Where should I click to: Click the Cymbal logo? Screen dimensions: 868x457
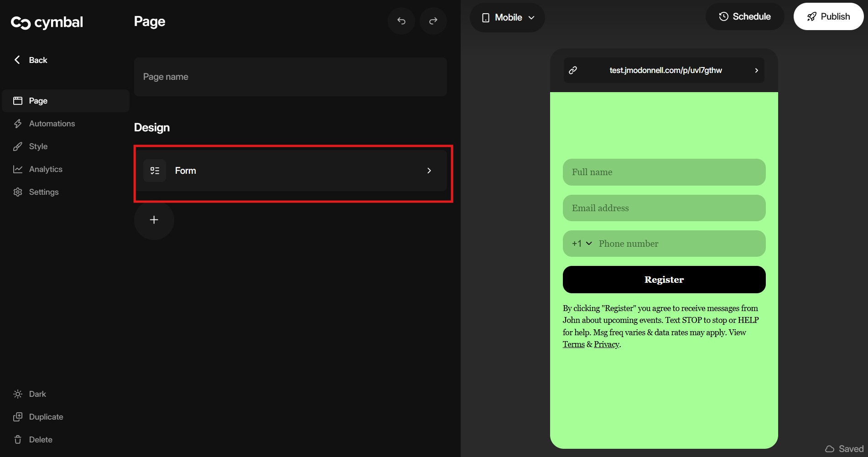(47, 22)
